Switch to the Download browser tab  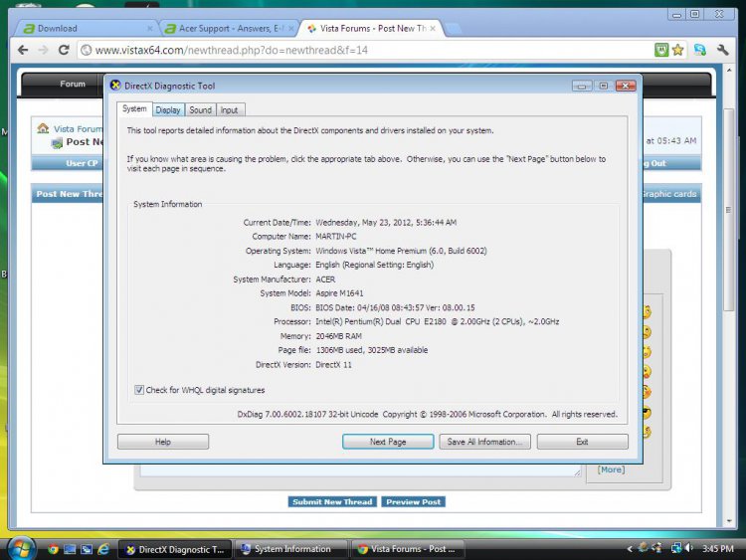(x=86, y=29)
